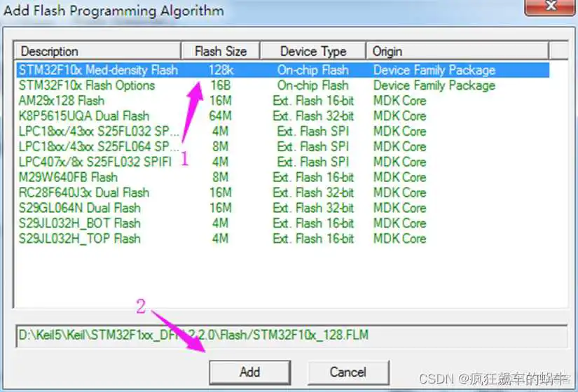Screen dimensions: 578x392
Task: Click the Device Type column header
Action: click(x=313, y=51)
